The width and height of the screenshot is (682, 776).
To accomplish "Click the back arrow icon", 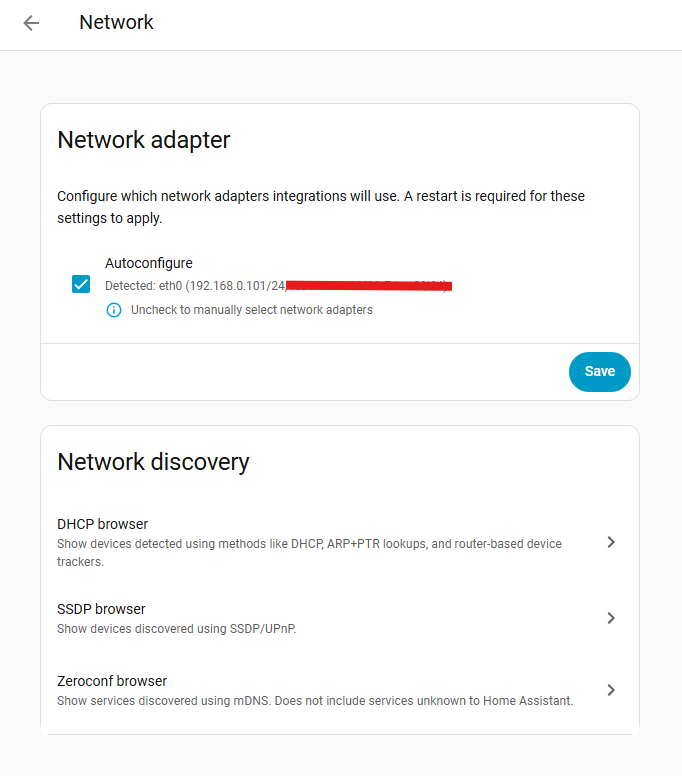I will click(32, 23).
